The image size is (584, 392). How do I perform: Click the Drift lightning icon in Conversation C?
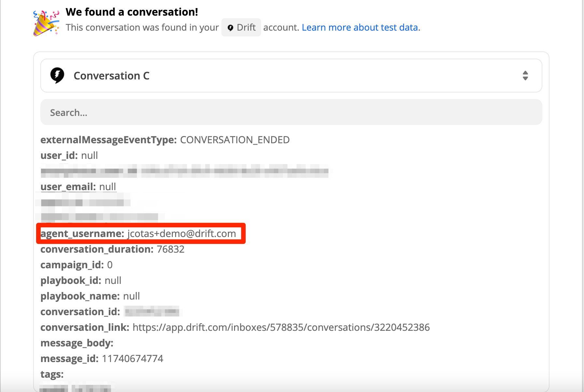click(x=57, y=76)
